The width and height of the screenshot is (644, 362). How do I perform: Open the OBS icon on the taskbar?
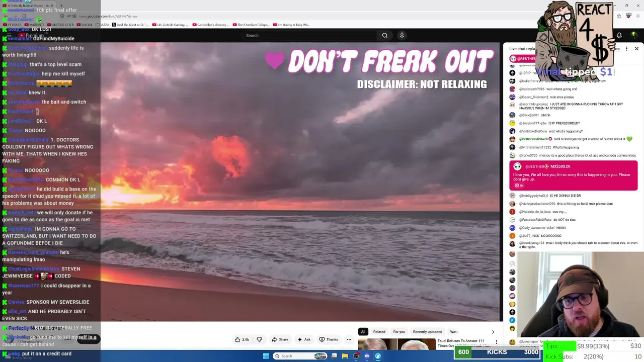point(356,356)
